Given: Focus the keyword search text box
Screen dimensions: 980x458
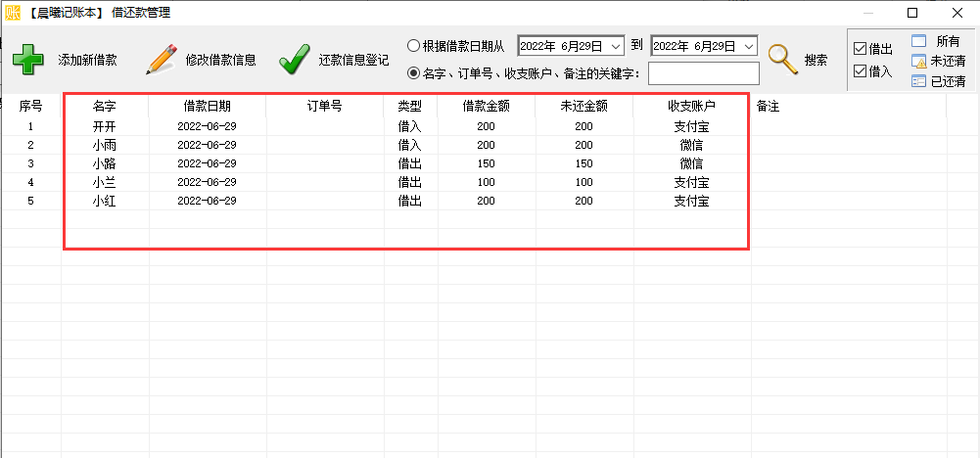Looking at the screenshot, I should point(704,73).
